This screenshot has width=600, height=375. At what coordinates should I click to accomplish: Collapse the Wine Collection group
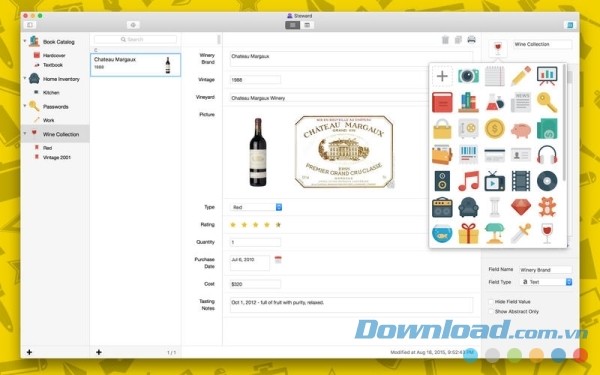(25, 134)
